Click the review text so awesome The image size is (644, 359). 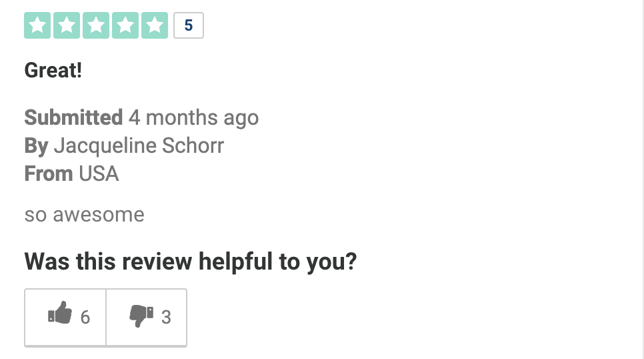coord(84,215)
